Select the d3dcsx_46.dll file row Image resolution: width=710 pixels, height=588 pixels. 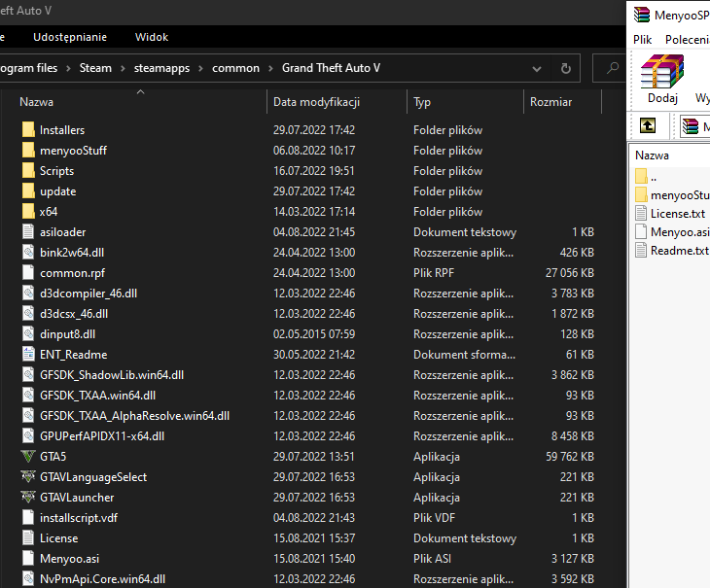click(x=308, y=314)
